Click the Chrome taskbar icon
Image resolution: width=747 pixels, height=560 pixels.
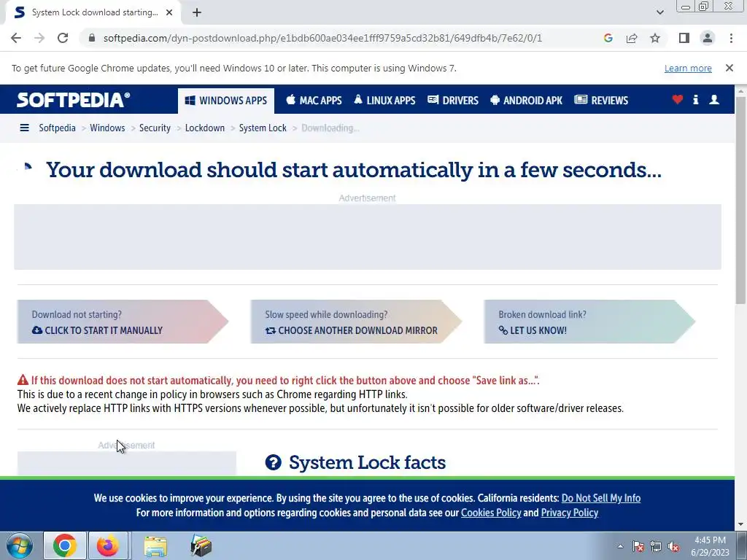tap(65, 545)
